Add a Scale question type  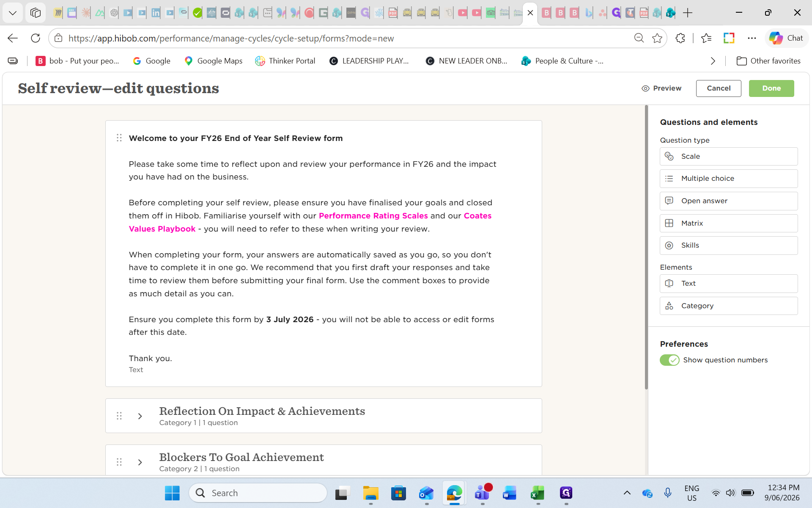[728, 156]
